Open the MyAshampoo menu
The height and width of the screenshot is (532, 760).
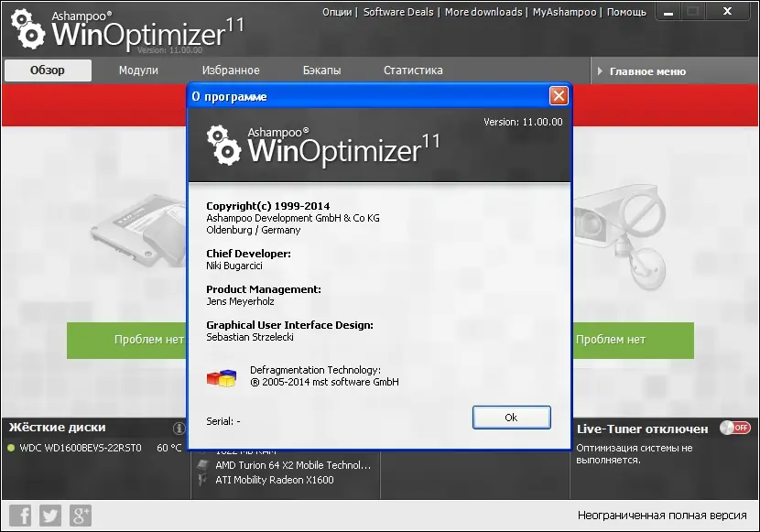[x=564, y=12]
